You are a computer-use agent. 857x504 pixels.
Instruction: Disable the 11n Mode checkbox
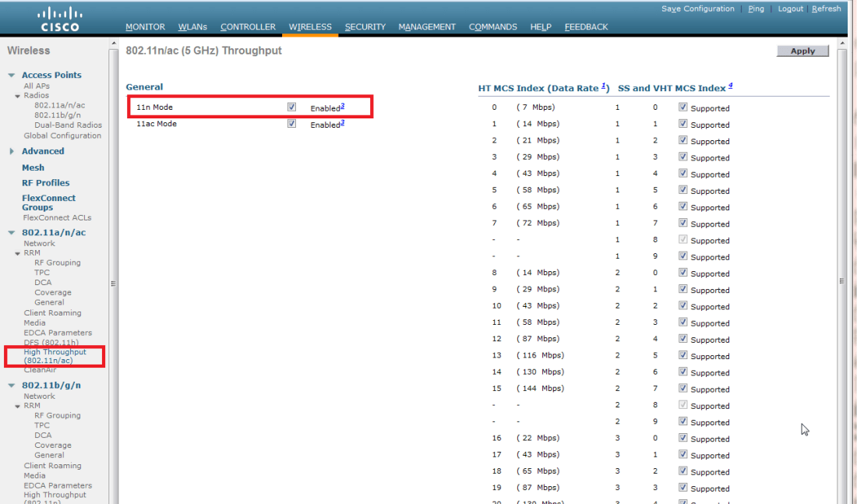coord(291,107)
